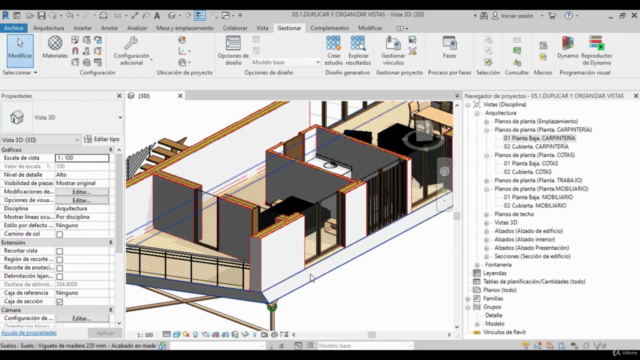Click the Undo icon in quick access toolbar
Viewport: 640px width, 360px height.
pyautogui.click(x=70, y=16)
